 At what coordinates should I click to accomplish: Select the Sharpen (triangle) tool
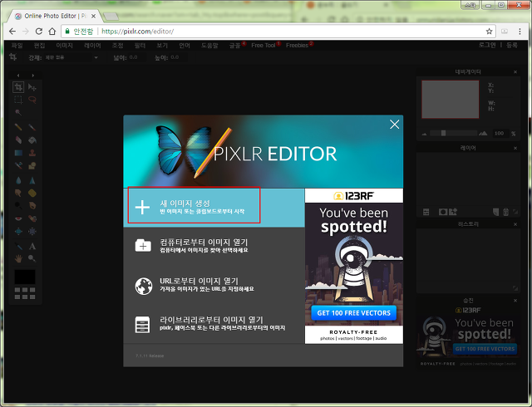[x=32, y=180]
